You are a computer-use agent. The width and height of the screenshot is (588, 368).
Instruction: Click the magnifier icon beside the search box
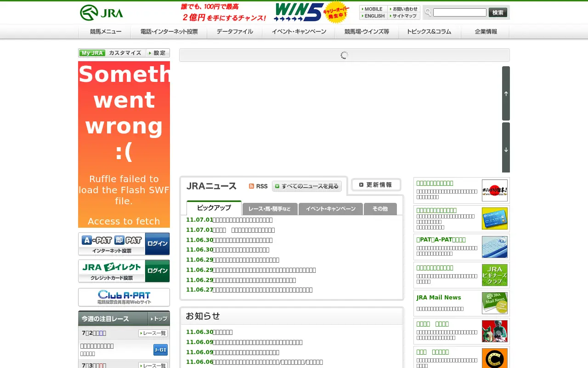click(x=428, y=12)
